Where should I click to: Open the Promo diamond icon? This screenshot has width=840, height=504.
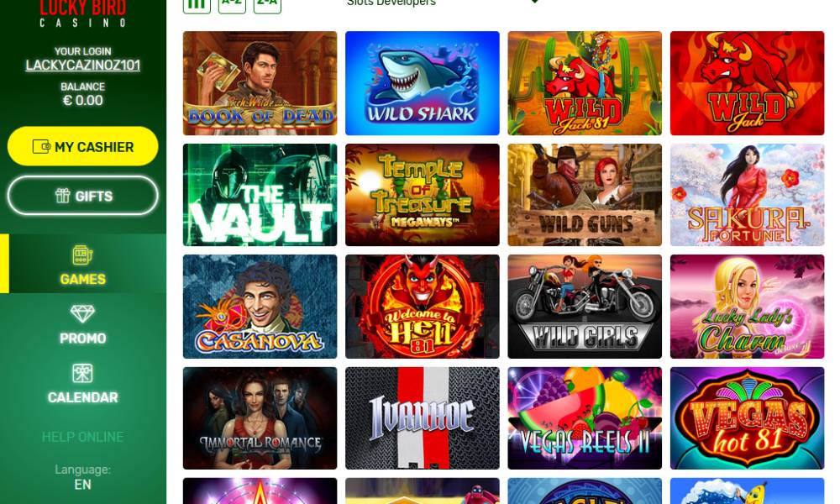click(x=82, y=314)
